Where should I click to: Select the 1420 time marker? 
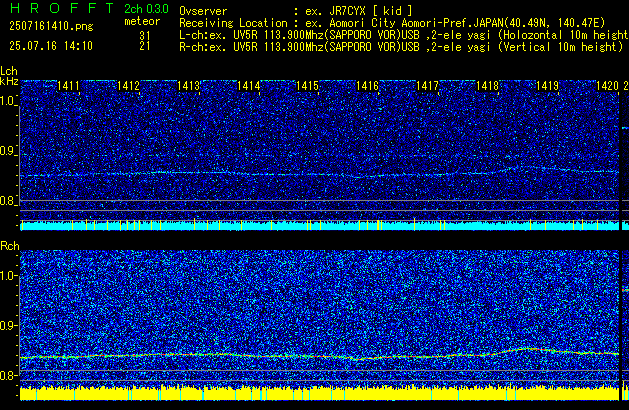[x=607, y=86]
